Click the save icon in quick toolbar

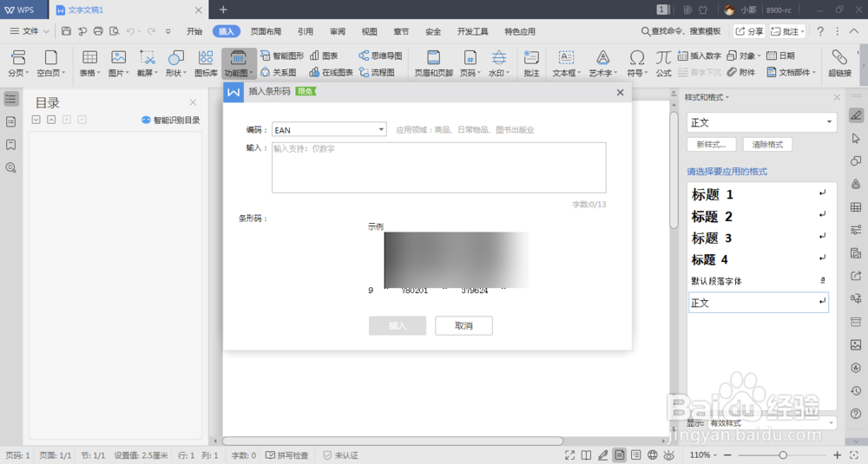(x=67, y=31)
